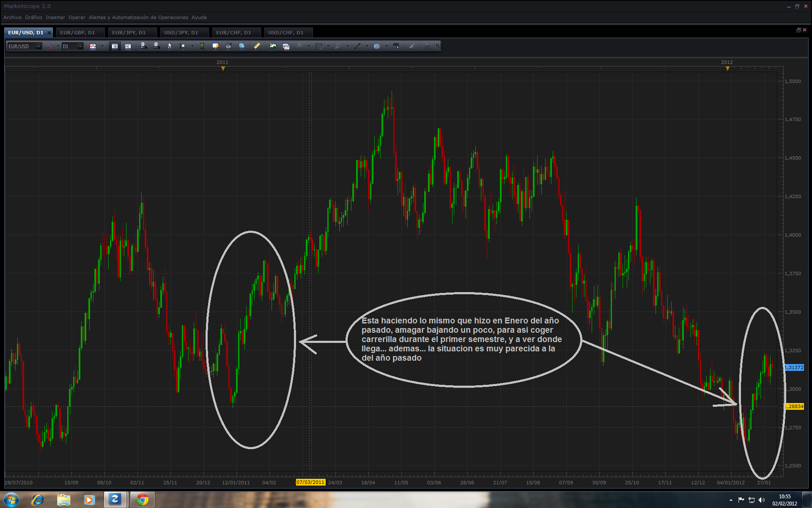Open Google Chrome from the taskbar
The image size is (812, 508).
(x=143, y=500)
